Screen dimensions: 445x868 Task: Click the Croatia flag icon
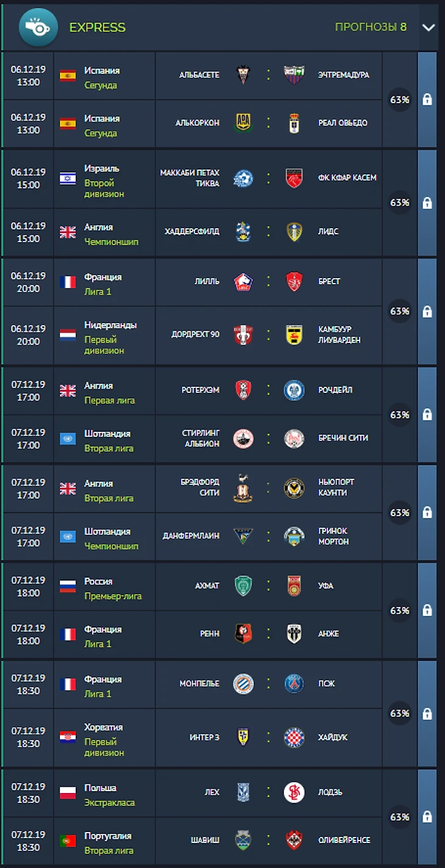pos(68,737)
